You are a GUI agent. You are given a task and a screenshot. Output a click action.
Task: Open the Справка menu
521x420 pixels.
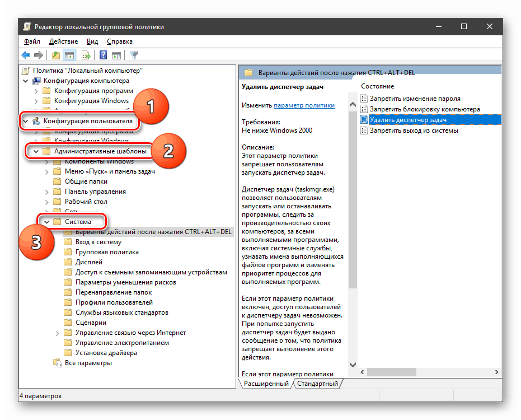(x=120, y=41)
